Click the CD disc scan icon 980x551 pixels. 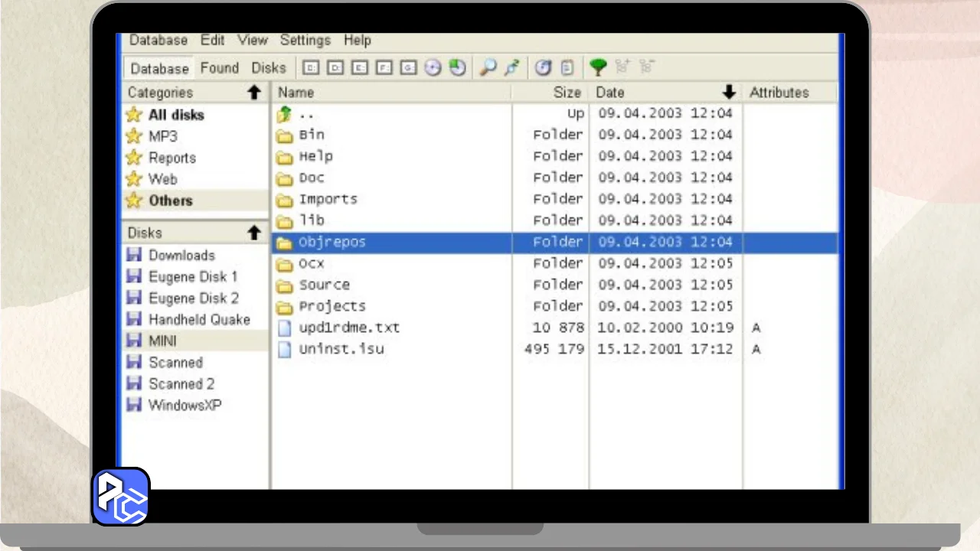[x=433, y=68]
